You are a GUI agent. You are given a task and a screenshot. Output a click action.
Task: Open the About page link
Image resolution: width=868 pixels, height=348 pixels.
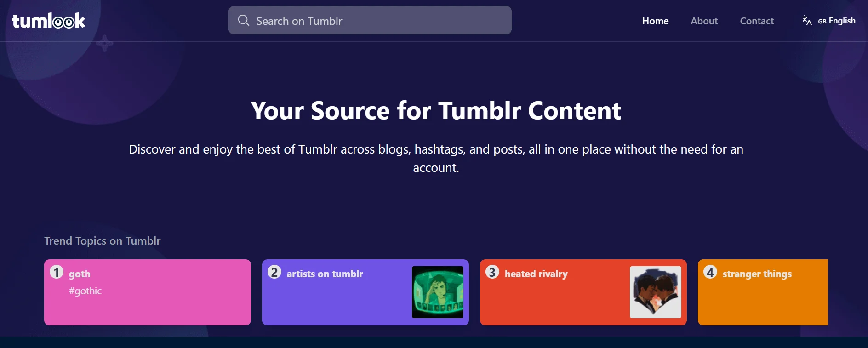coord(704,21)
